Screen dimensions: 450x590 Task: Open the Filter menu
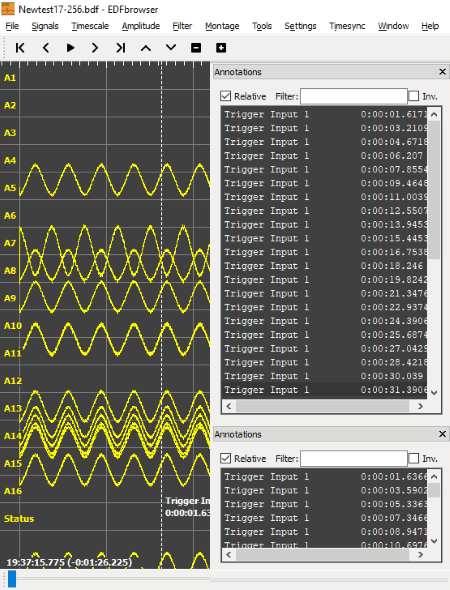(x=182, y=26)
